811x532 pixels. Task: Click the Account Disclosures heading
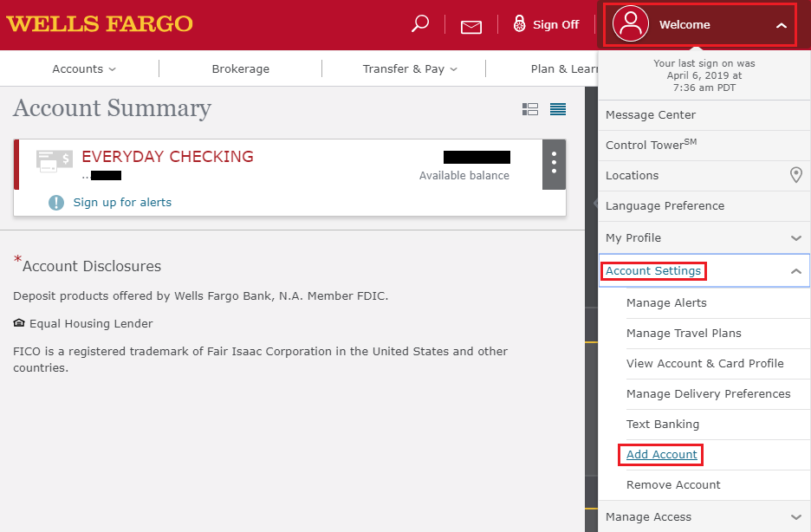(92, 266)
